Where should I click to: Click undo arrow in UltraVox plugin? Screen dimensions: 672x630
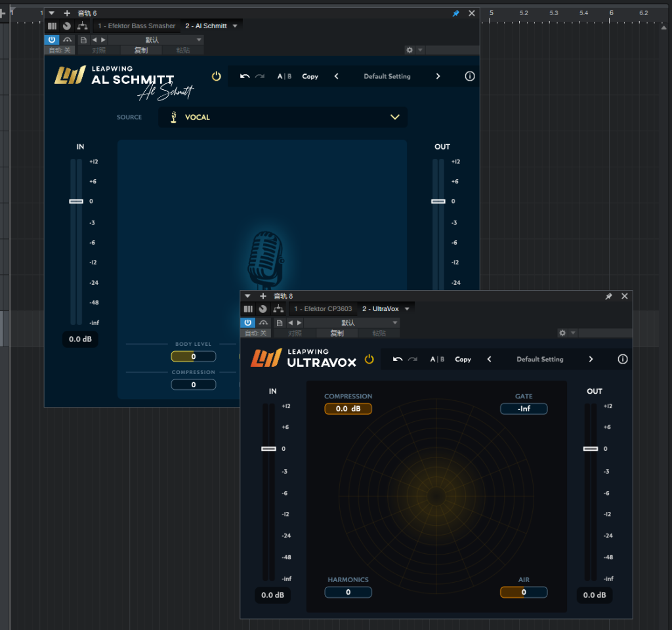coord(398,359)
